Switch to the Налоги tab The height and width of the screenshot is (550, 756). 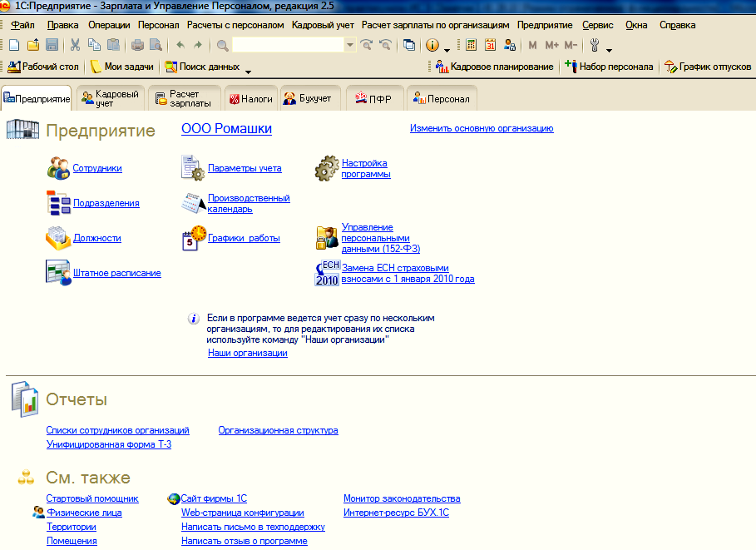pos(251,98)
